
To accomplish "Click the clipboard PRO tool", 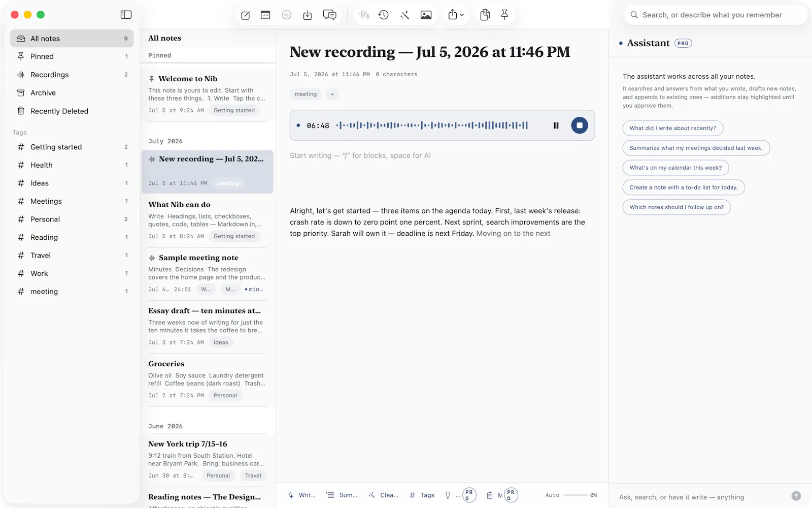I will (501, 495).
